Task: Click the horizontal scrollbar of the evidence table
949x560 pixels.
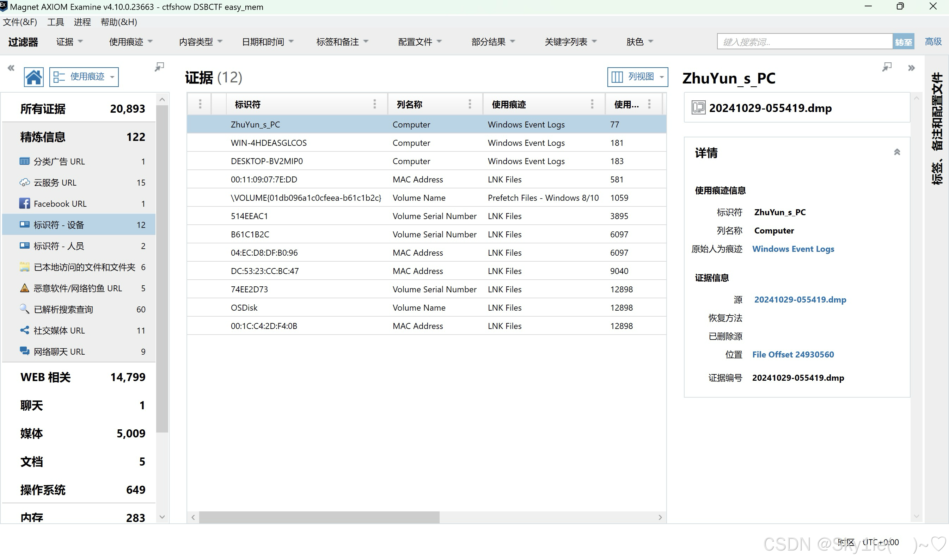Action: pos(319,517)
